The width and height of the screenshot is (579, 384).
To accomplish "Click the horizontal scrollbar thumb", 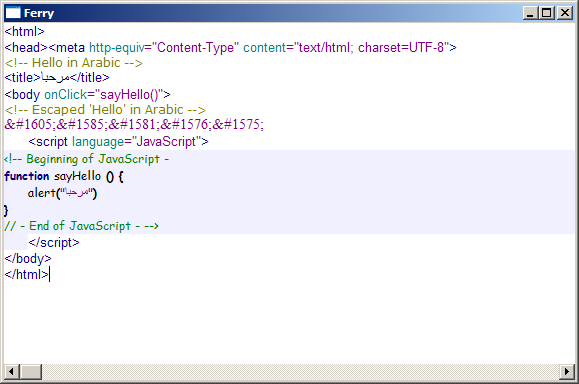I will click(31, 371).
